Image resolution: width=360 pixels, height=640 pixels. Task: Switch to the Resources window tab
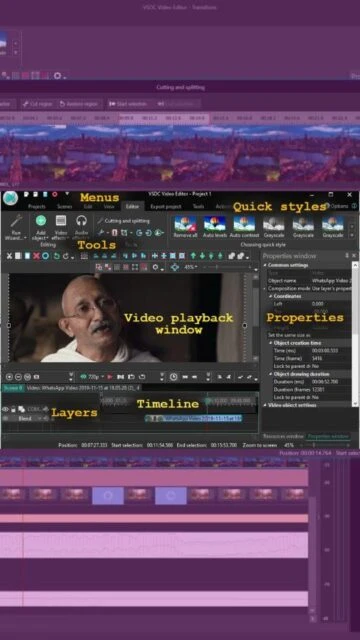pos(283,436)
